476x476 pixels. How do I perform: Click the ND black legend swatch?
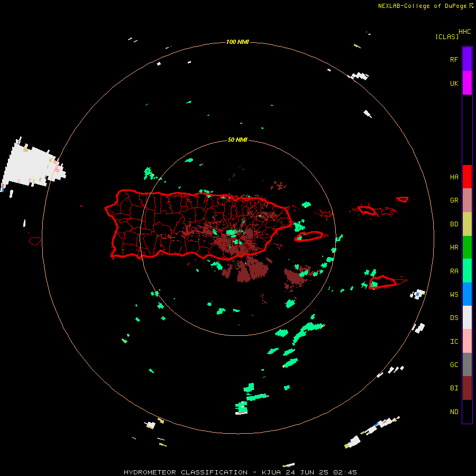coord(467,411)
